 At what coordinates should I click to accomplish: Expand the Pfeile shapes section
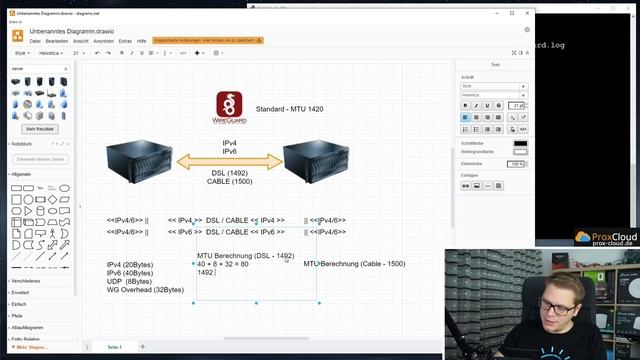point(17,316)
